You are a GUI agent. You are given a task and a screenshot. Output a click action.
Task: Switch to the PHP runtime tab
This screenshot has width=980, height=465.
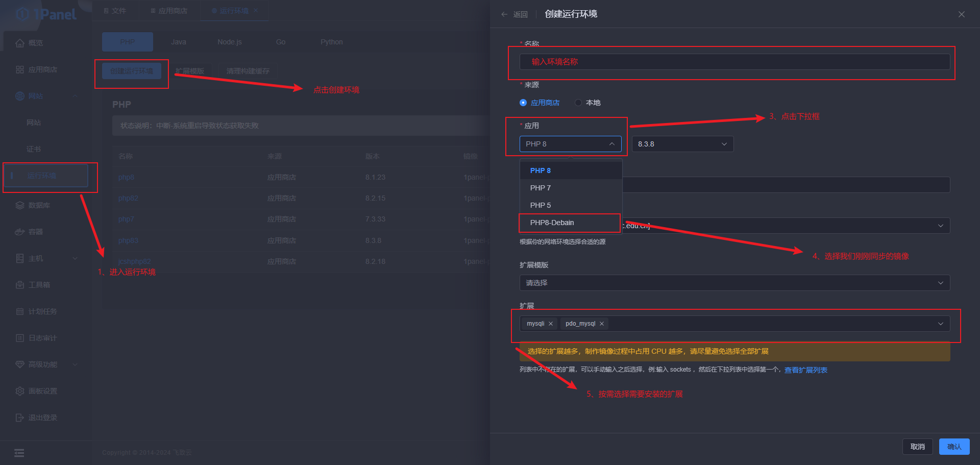pos(128,42)
